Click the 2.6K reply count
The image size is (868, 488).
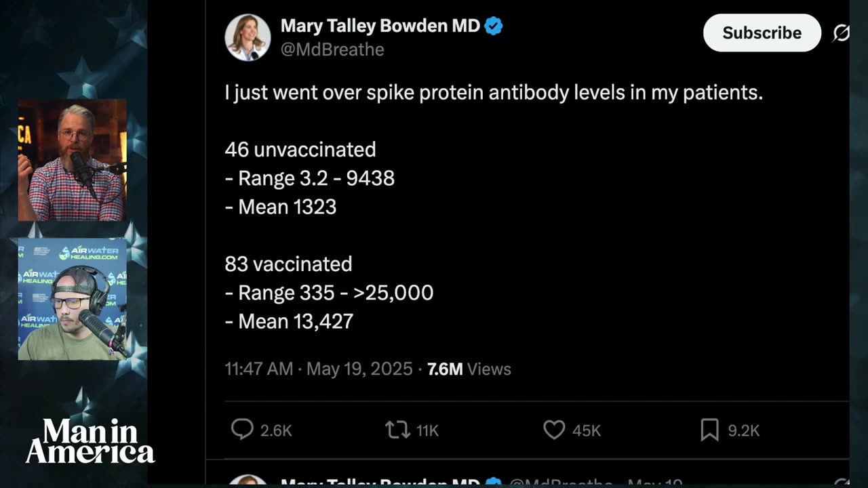(276, 430)
